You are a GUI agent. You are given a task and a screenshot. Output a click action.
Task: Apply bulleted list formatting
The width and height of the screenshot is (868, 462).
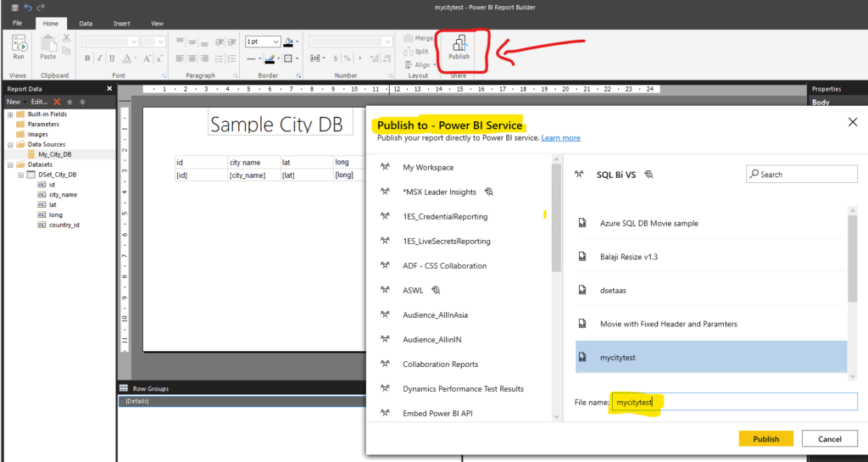pyautogui.click(x=219, y=58)
